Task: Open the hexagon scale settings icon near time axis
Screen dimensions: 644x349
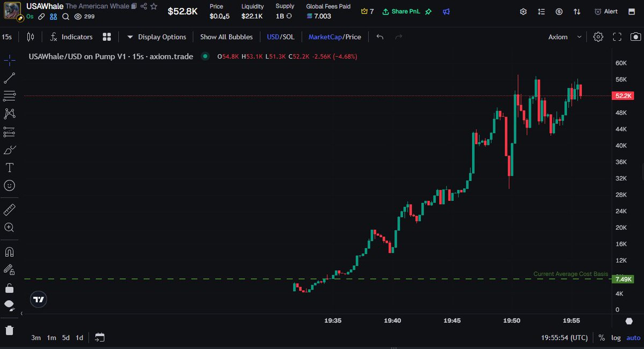Action: [629, 321]
